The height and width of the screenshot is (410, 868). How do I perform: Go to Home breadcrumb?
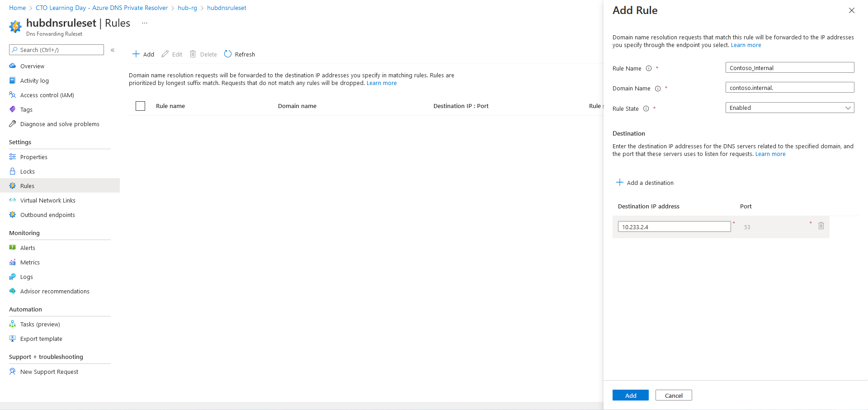pos(18,8)
